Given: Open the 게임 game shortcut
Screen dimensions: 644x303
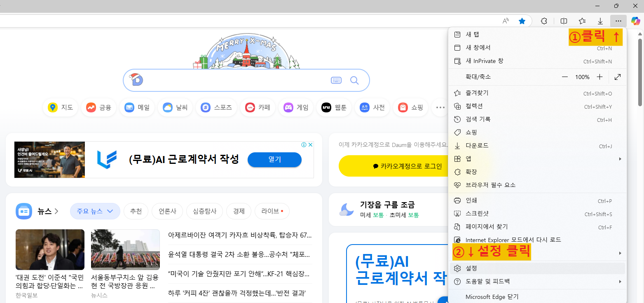Looking at the screenshot, I should pos(296,107).
